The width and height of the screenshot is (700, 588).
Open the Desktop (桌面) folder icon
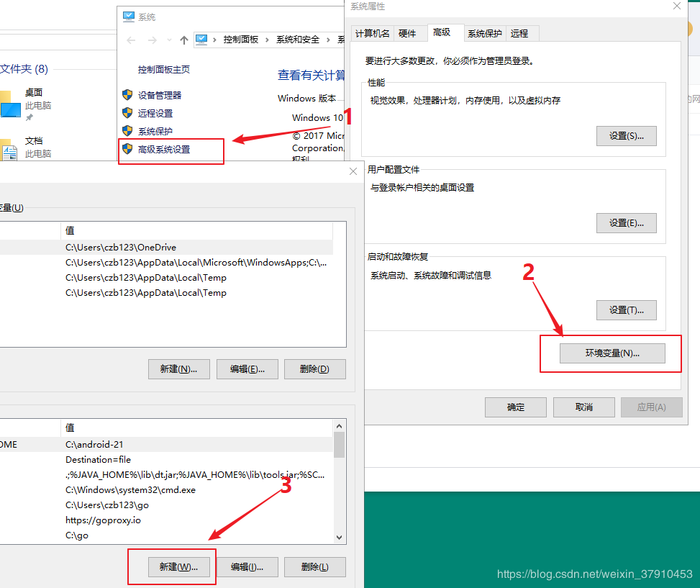point(10,104)
